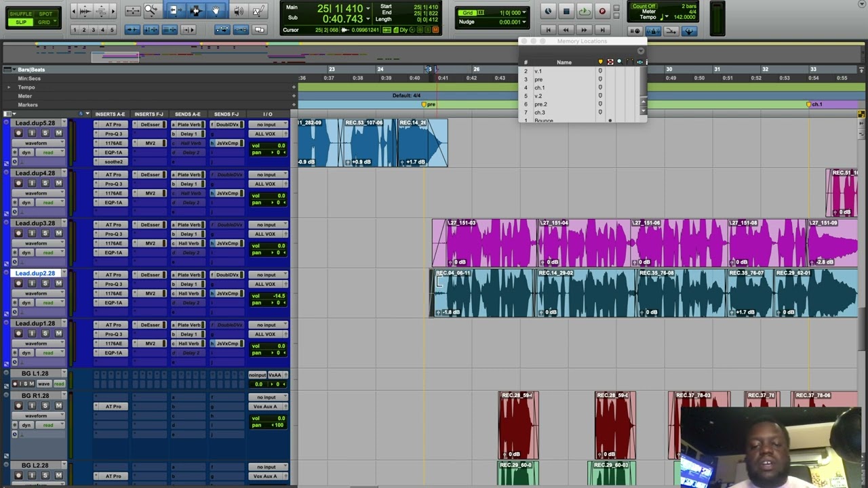Viewport: 868px width, 488px height.
Task: Click the Zoom Toggle icon
Action: click(x=133, y=10)
